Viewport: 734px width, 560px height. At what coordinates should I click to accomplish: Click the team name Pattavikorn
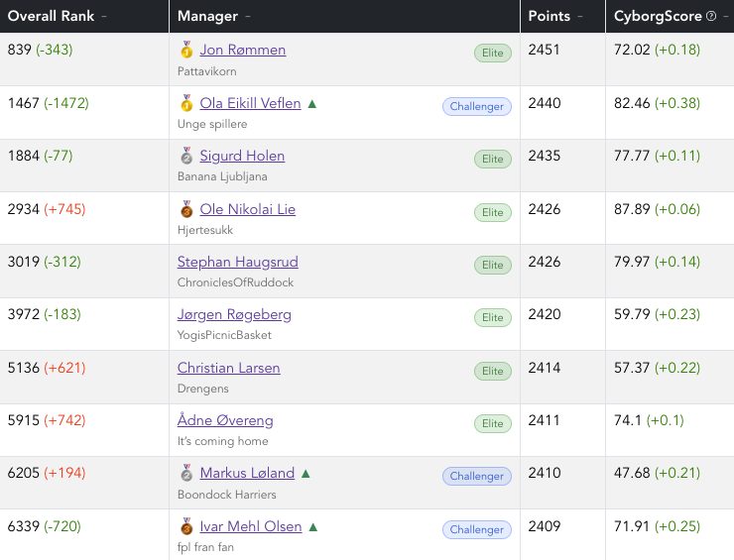click(x=207, y=71)
